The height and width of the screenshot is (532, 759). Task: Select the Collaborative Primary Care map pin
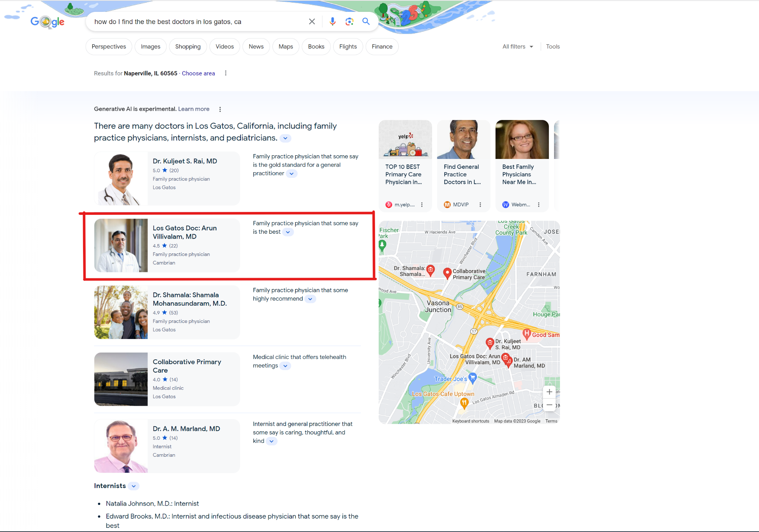click(x=447, y=273)
